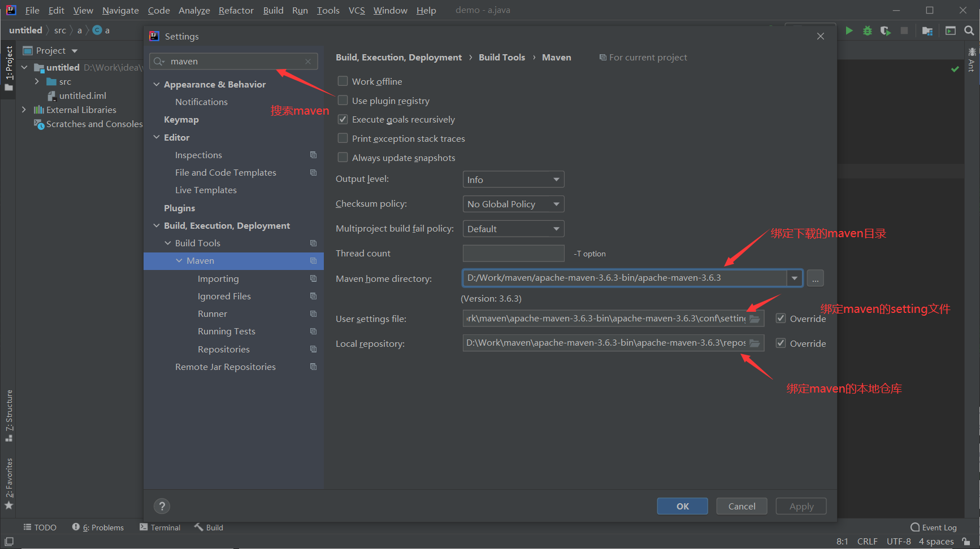Enable Print exception stack traces checkbox
The height and width of the screenshot is (549, 980).
click(342, 138)
